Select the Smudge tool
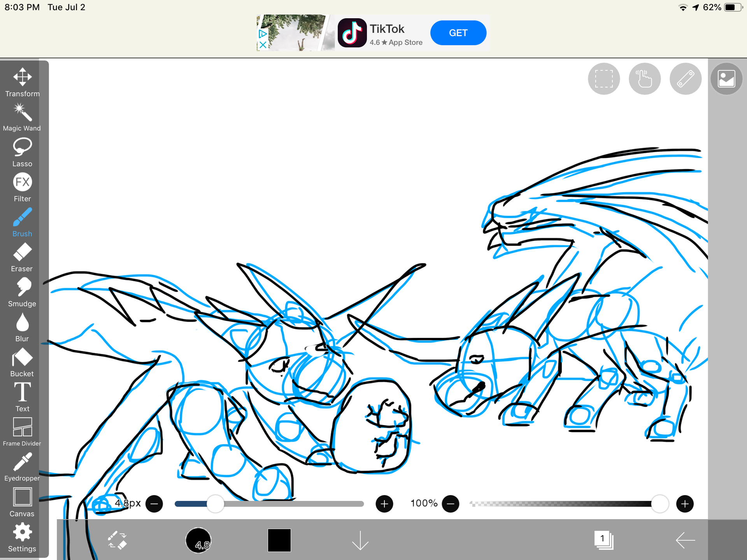Viewport: 747px width, 560px height. pos(22,292)
